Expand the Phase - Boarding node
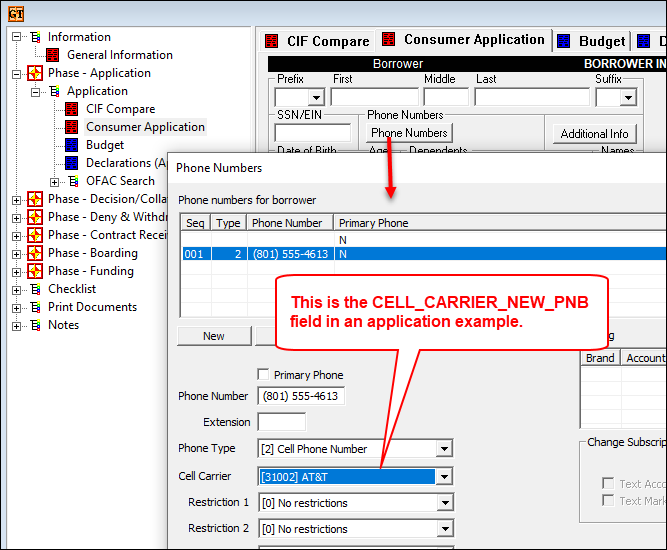Image resolution: width=667 pixels, height=550 pixels. tap(16, 254)
